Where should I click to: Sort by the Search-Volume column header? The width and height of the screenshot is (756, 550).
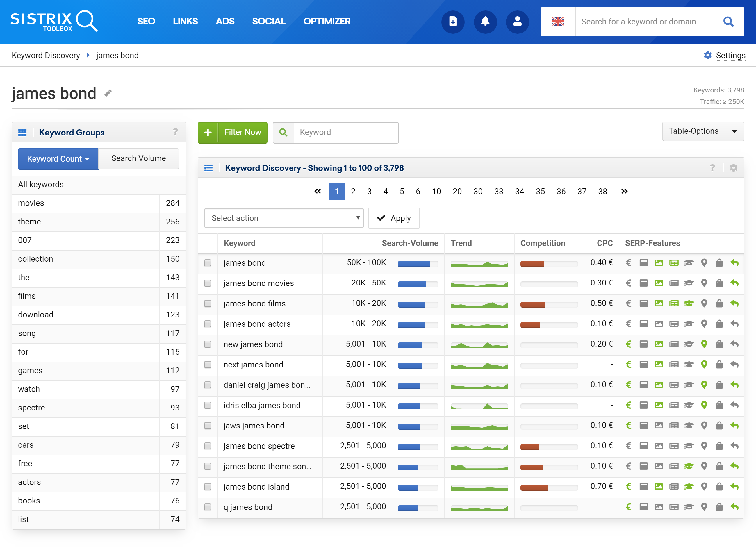(x=410, y=243)
